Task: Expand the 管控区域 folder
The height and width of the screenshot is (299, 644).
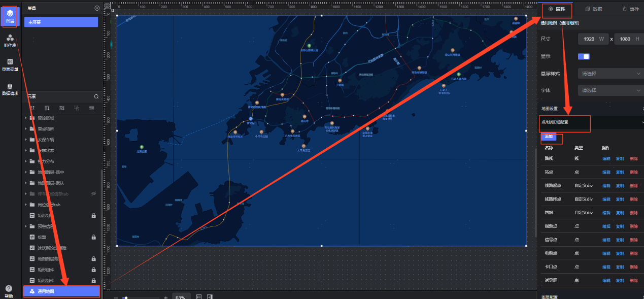Action: [x=26, y=118]
